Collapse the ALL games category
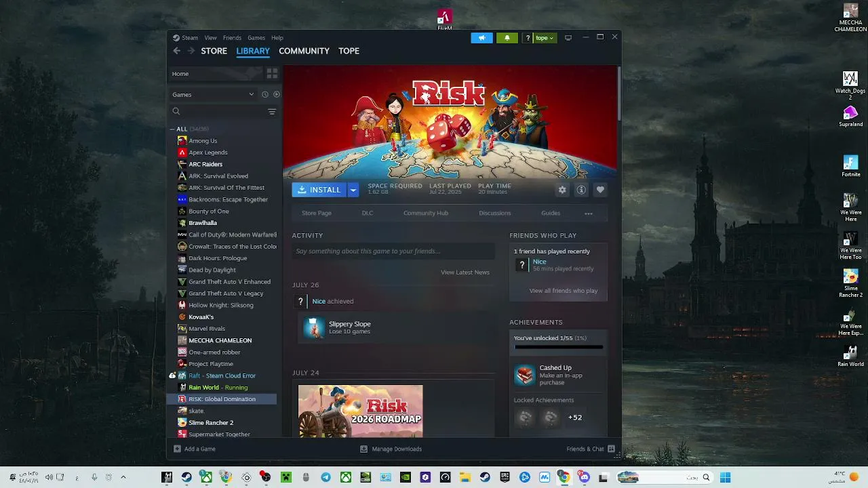The width and height of the screenshot is (868, 488). coord(172,129)
